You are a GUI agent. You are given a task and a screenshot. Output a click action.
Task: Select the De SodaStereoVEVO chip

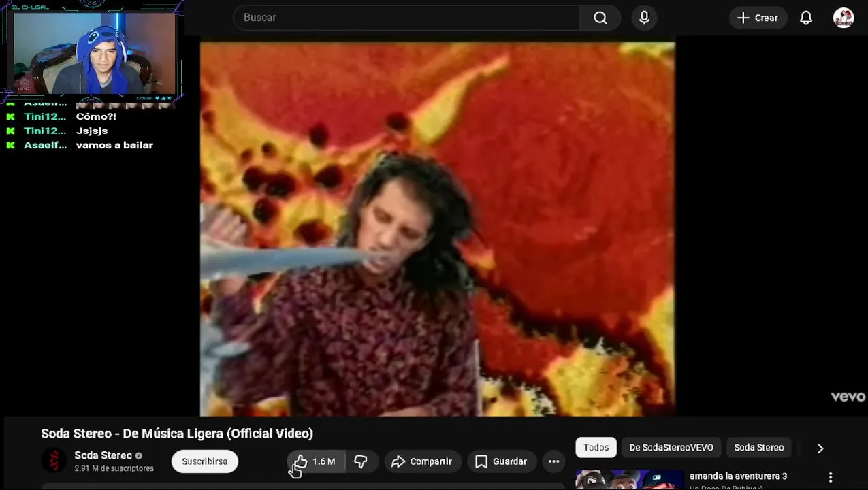point(671,447)
